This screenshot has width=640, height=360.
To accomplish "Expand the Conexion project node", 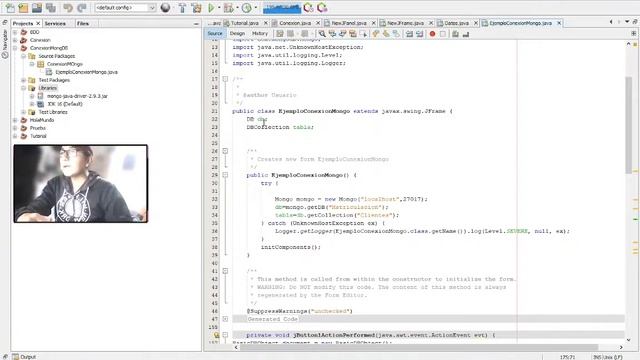I will click(x=15, y=40).
